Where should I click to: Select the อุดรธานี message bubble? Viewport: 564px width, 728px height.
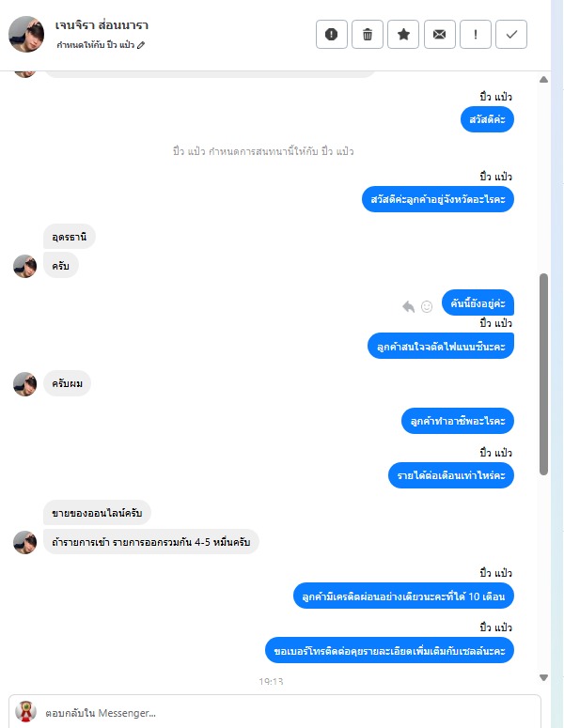point(70,237)
